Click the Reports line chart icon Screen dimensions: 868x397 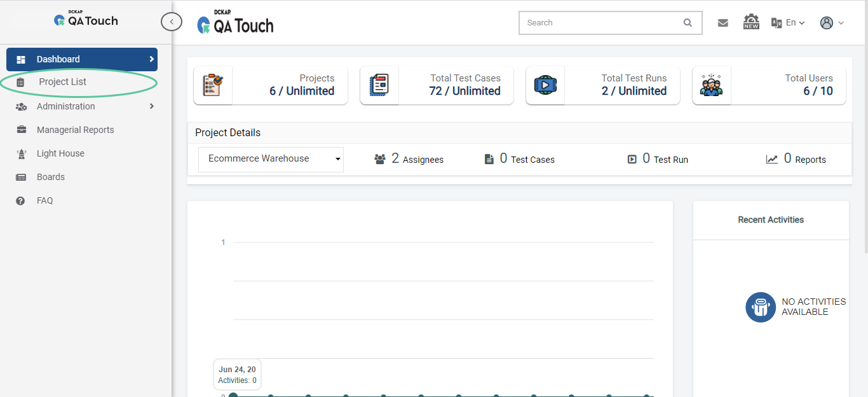(772, 160)
